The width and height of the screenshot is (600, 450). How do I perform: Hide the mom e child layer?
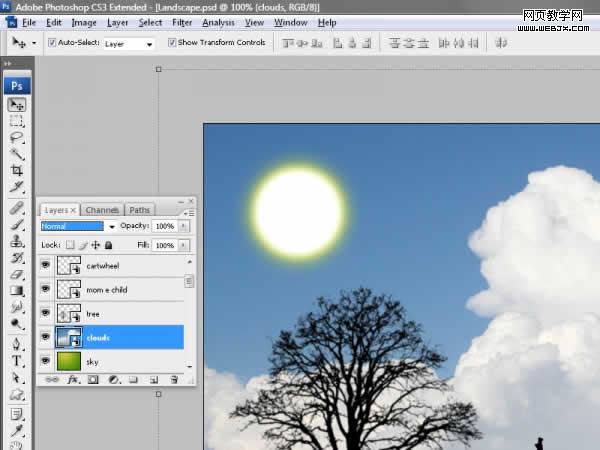point(46,289)
